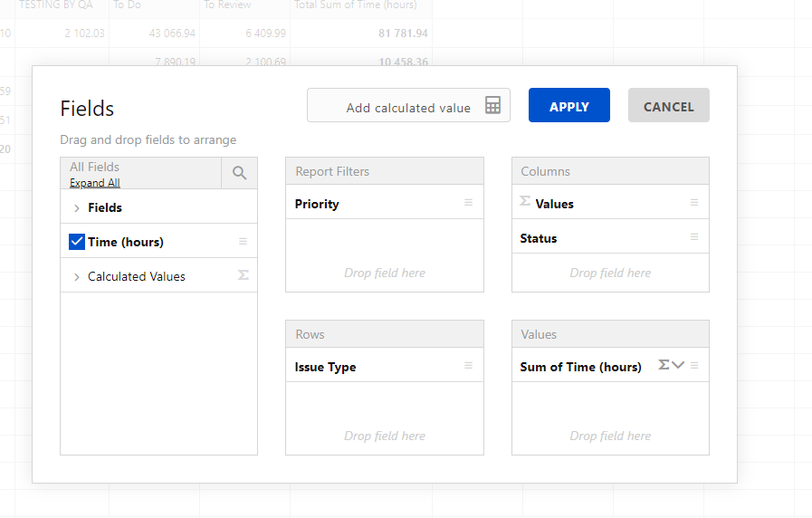Expand the Fields tree node
812x518 pixels.
[77, 208]
